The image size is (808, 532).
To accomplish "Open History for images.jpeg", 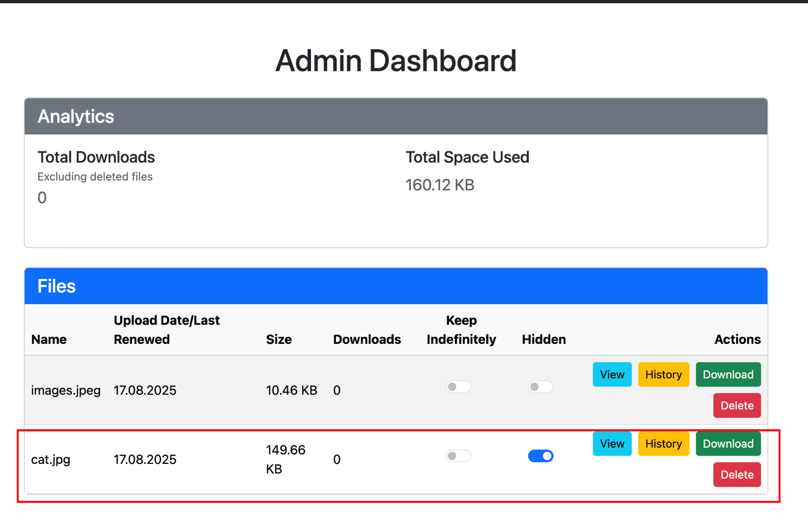I will click(x=664, y=374).
